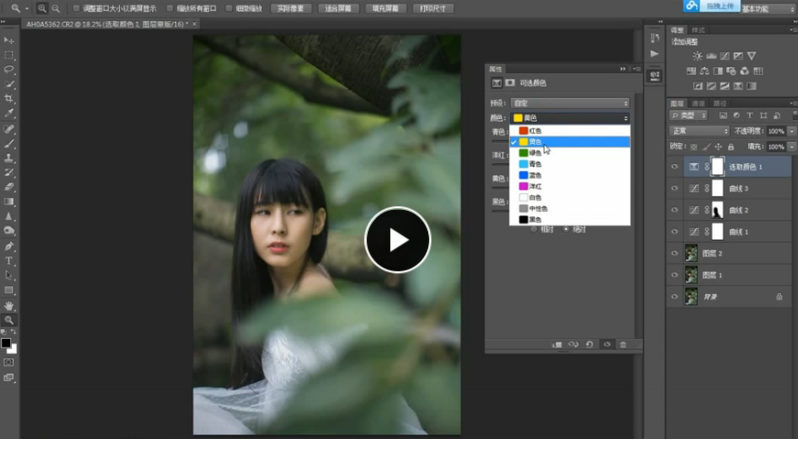This screenshot has width=798, height=462.
Task: Select the 图层 1 layer thumbnail
Action: [x=691, y=275]
